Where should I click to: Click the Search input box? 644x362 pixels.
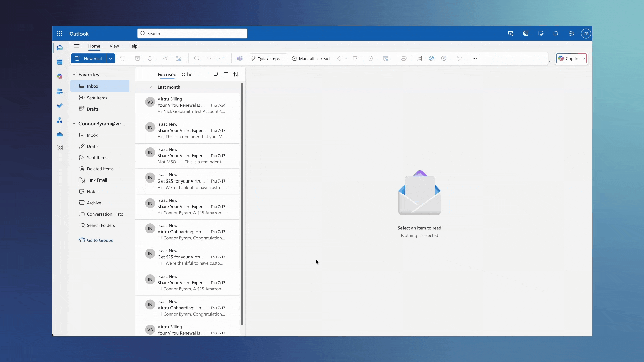tap(192, 34)
